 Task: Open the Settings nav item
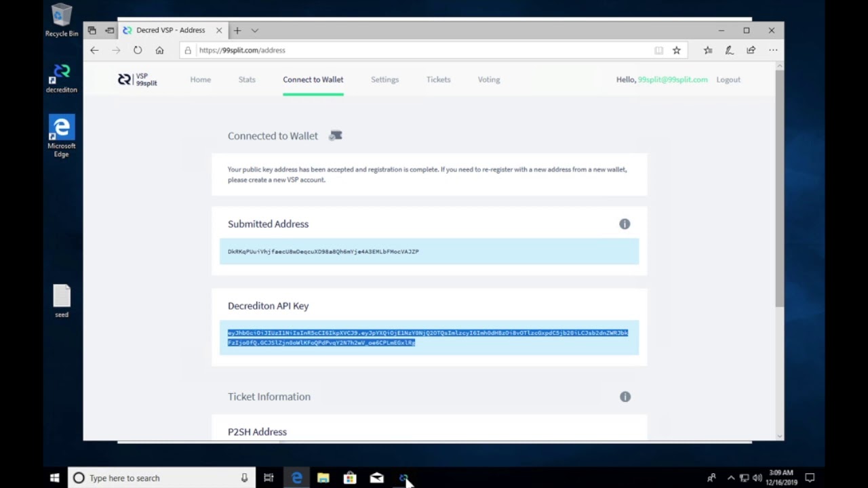(384, 79)
